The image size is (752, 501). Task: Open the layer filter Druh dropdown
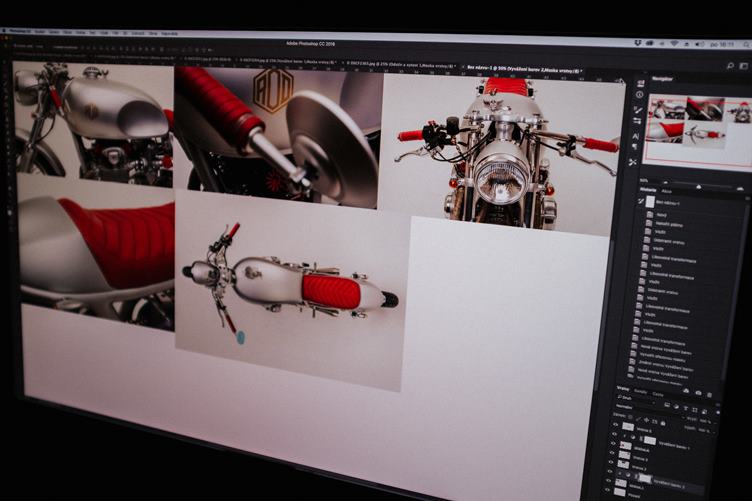[x=635, y=399]
